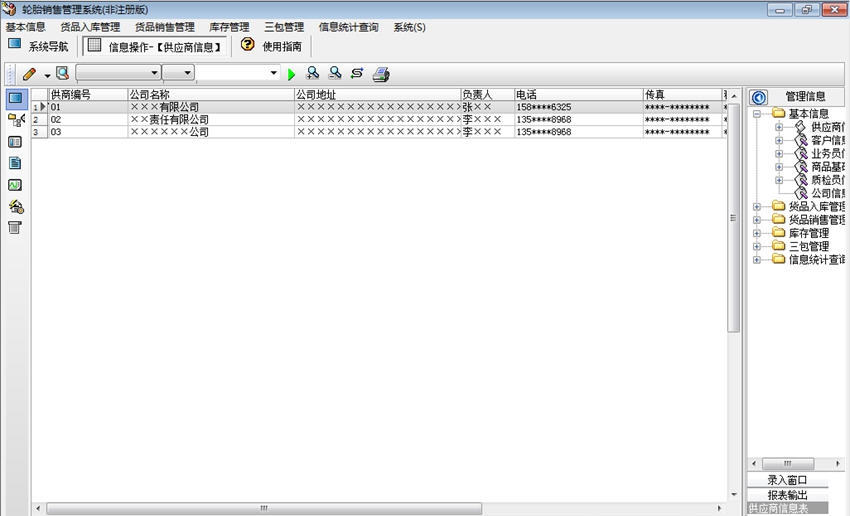This screenshot has width=850, height=516.
Task: Select the folder tree view sidebar icon
Action: point(16,120)
